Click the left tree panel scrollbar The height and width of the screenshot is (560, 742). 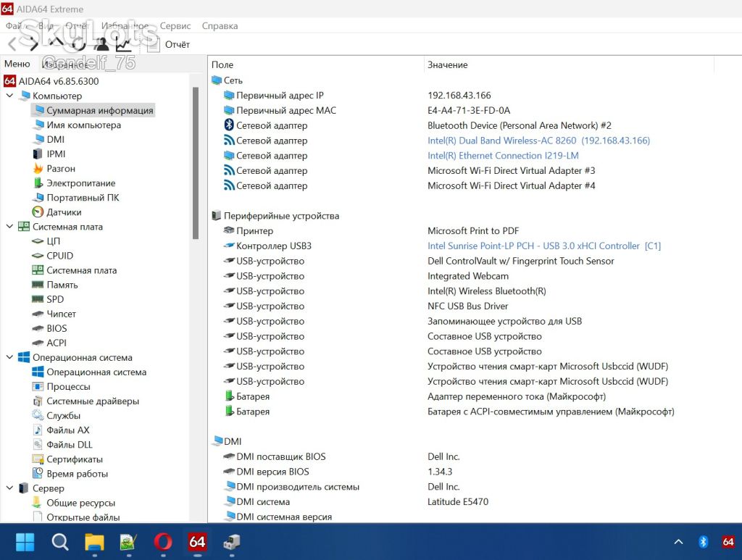tap(196, 163)
